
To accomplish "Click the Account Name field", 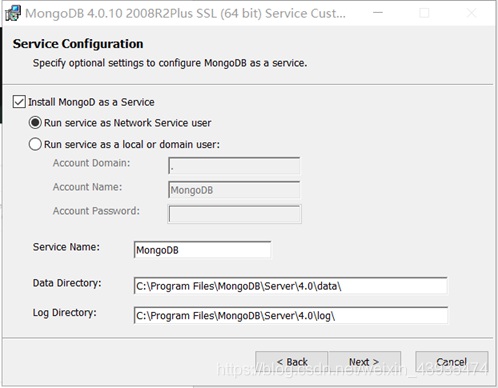I will 234,190.
